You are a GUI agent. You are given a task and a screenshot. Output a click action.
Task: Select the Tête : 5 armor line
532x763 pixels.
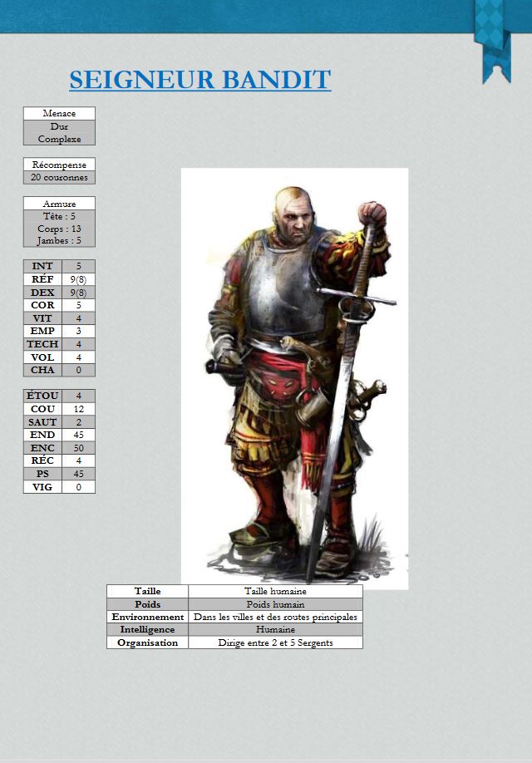point(59,216)
